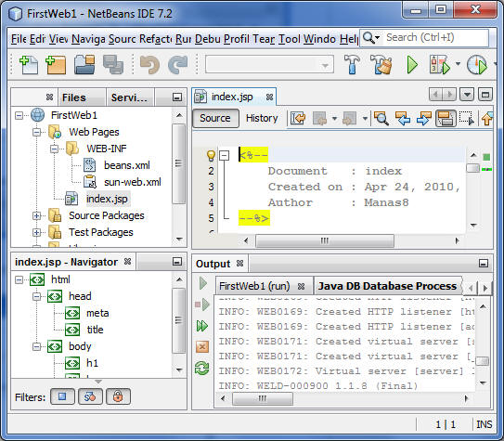Find selection with magnifier icon in editor

point(381,118)
